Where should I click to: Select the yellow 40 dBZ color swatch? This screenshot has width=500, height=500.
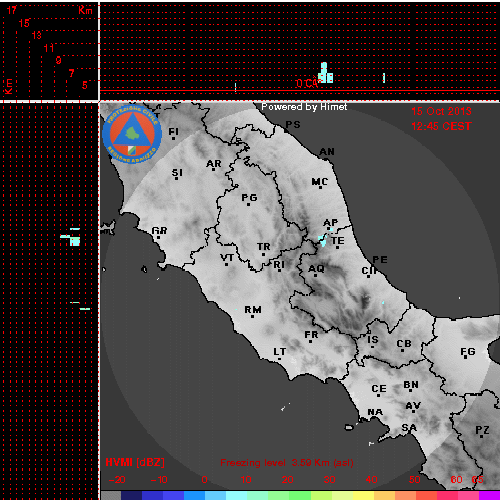click(x=364, y=495)
